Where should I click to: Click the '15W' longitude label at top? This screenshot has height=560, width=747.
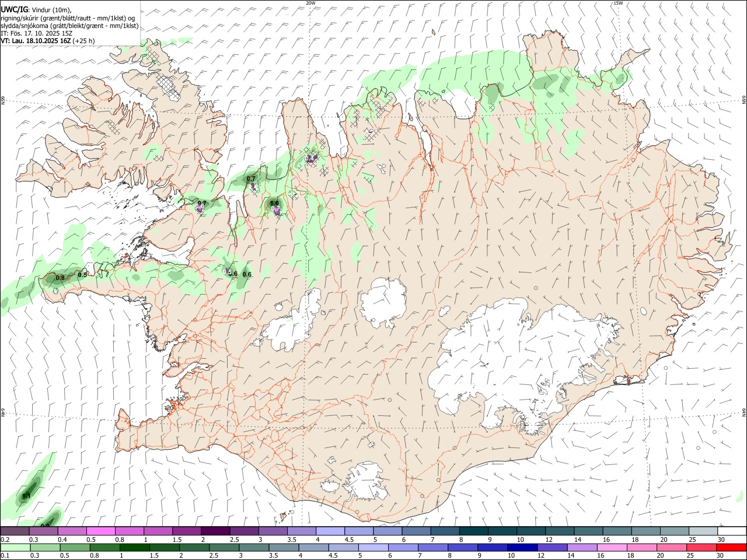pyautogui.click(x=617, y=3)
